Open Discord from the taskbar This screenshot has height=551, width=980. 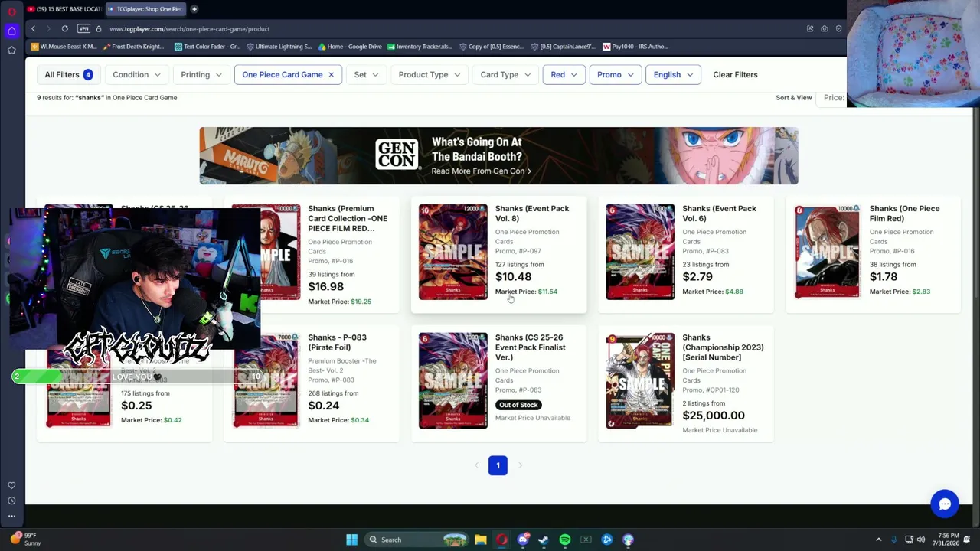(x=523, y=540)
